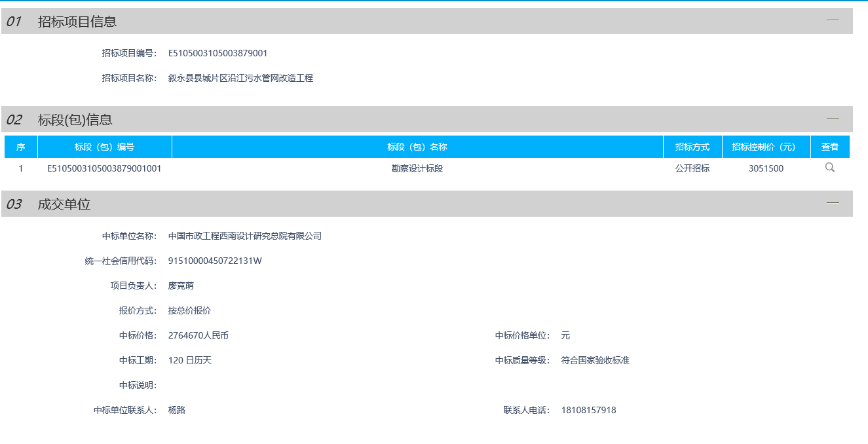Click the 序 column header
Image resolution: width=868 pixels, height=444 pixels.
click(20, 147)
